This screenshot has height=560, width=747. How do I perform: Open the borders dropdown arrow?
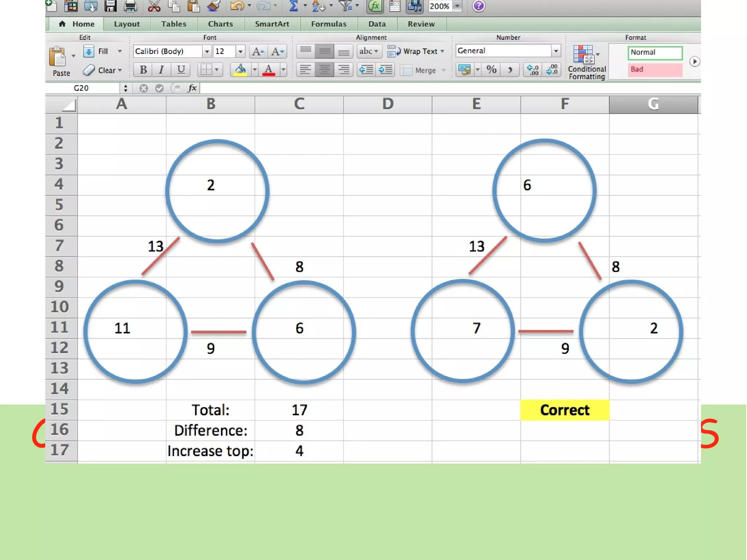[217, 69]
